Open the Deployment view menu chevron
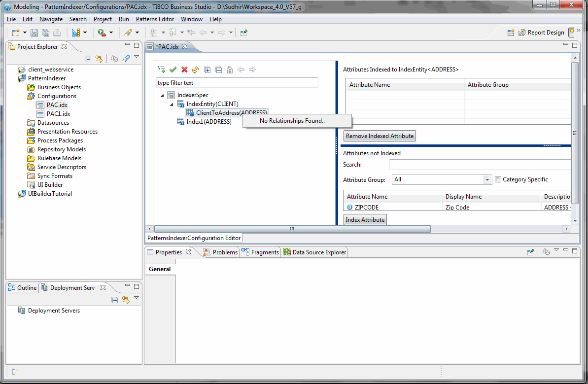 point(137,298)
